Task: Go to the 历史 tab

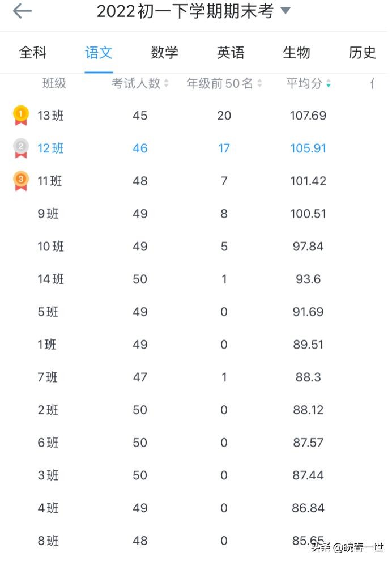Action: (362, 53)
